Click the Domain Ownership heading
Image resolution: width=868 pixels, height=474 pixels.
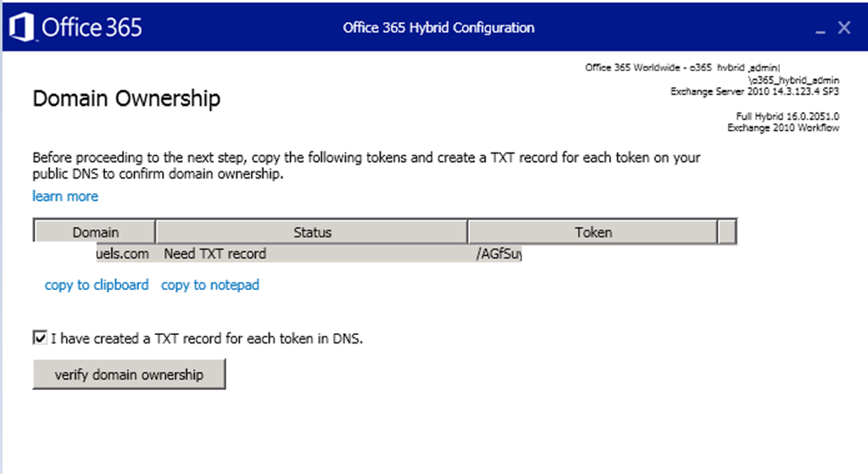tap(127, 98)
